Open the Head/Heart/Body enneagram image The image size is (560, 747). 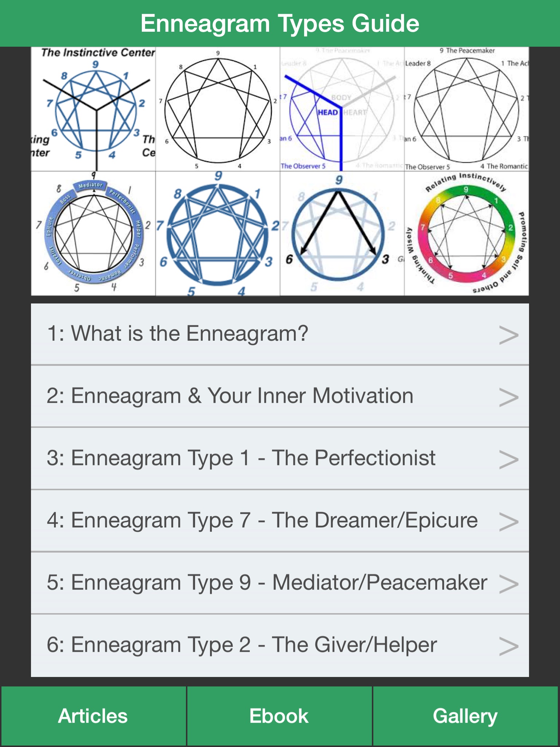pyautogui.click(x=342, y=109)
